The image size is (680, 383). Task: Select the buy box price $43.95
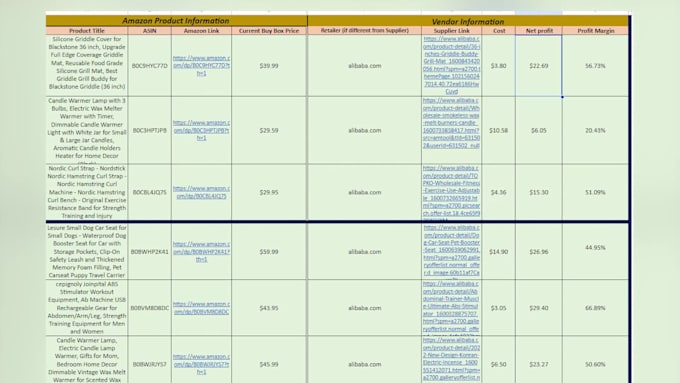tap(269, 308)
